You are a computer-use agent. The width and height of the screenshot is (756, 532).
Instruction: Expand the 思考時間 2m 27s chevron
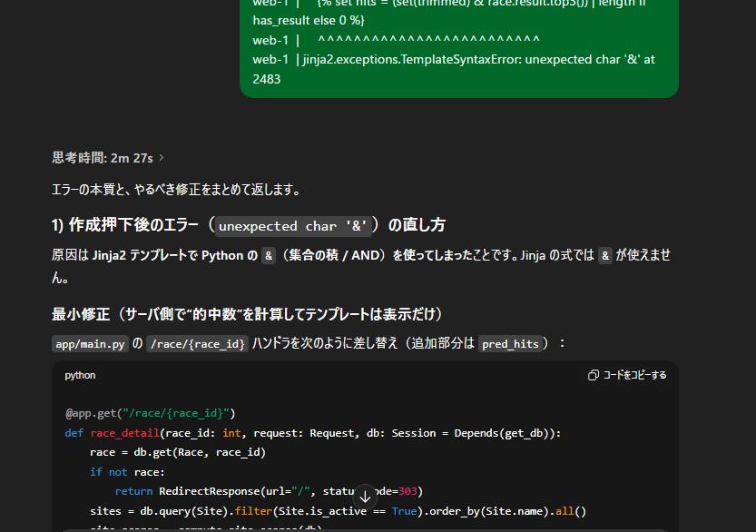[x=162, y=158]
